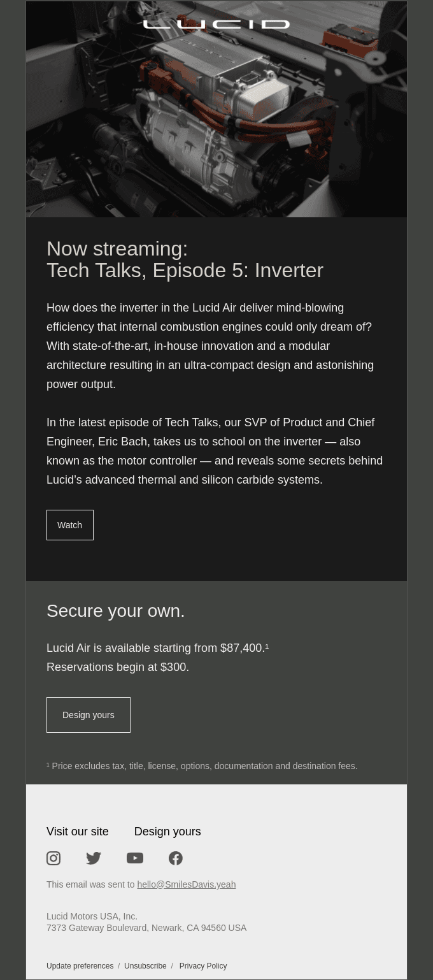Click the hello@SmilesDavis.yeah email link
Screen dimensions: 433x980
click(x=187, y=884)
